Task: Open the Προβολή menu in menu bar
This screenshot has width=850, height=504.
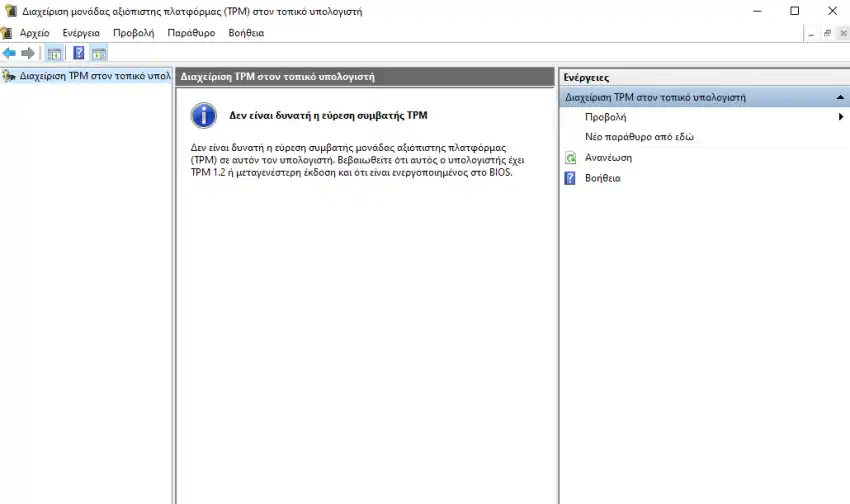Action: tap(133, 33)
